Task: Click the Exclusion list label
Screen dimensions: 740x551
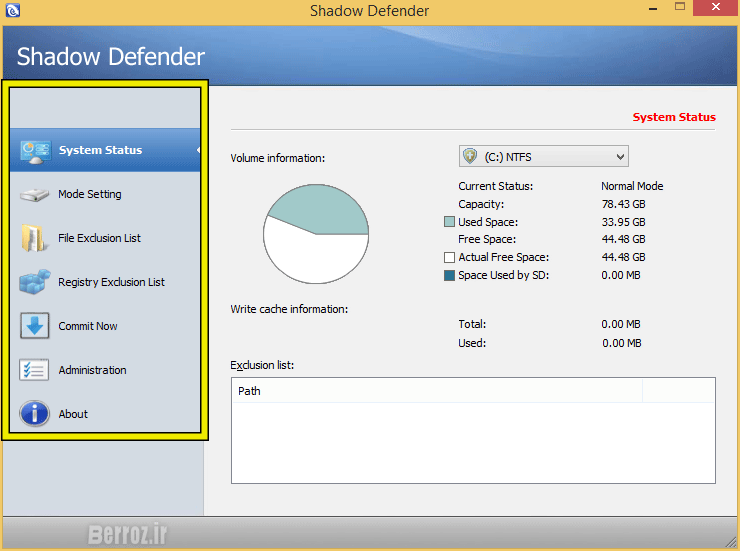Action: click(262, 365)
